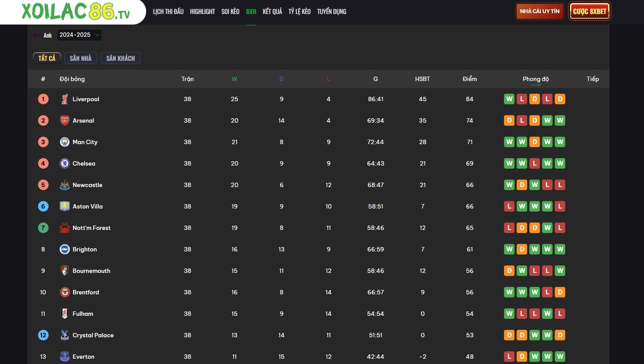Click the Everton club crest
The width and height of the screenshot is (644, 364).
tap(65, 357)
